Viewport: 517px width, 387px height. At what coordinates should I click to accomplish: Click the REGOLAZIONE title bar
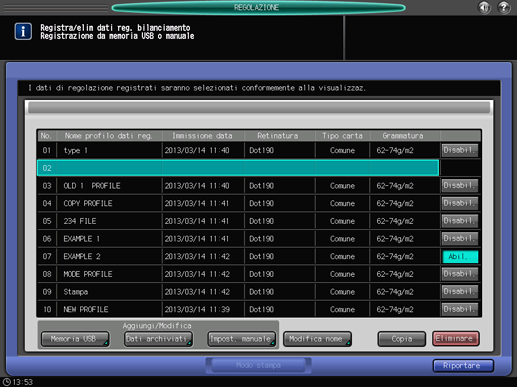[x=258, y=8]
